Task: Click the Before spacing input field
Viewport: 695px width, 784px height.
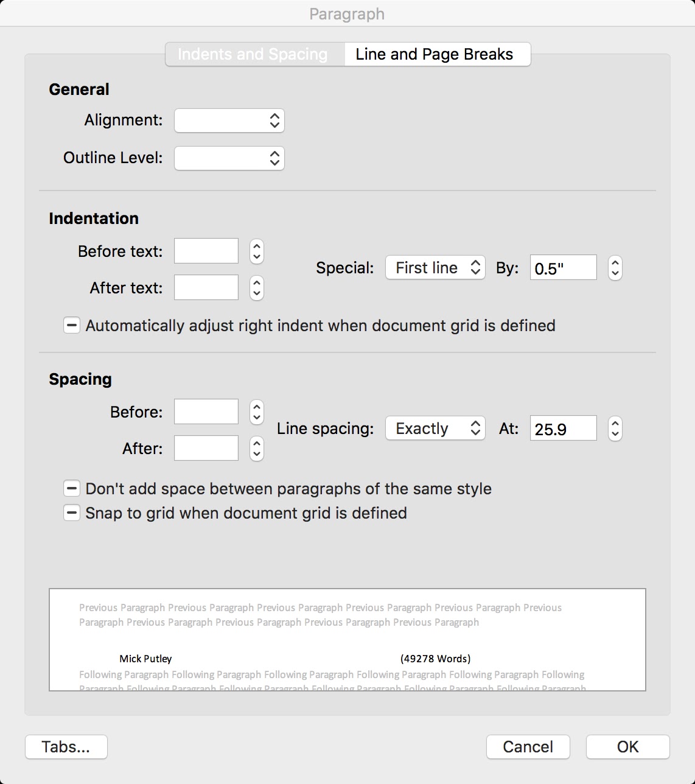Action: tap(206, 411)
